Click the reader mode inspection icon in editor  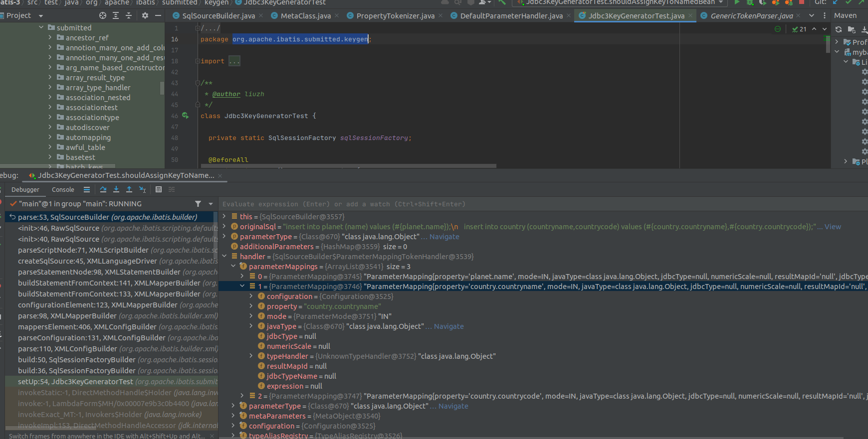pos(778,29)
